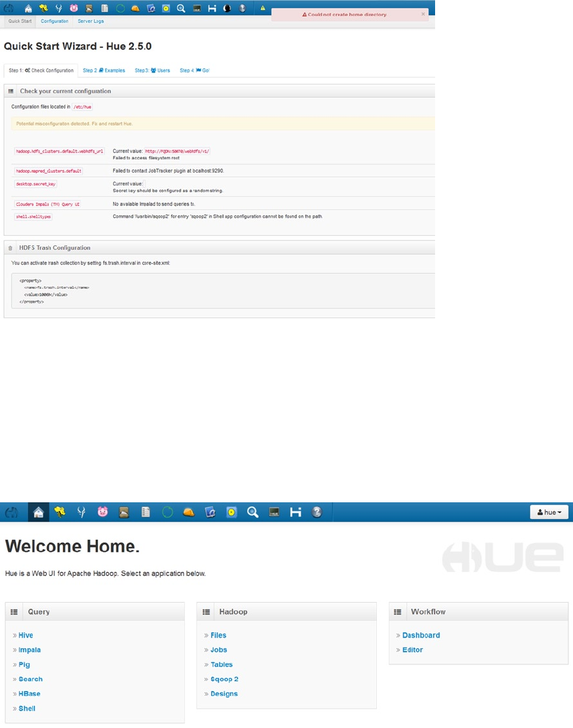Click the webhdfs current value URL

tap(177, 151)
